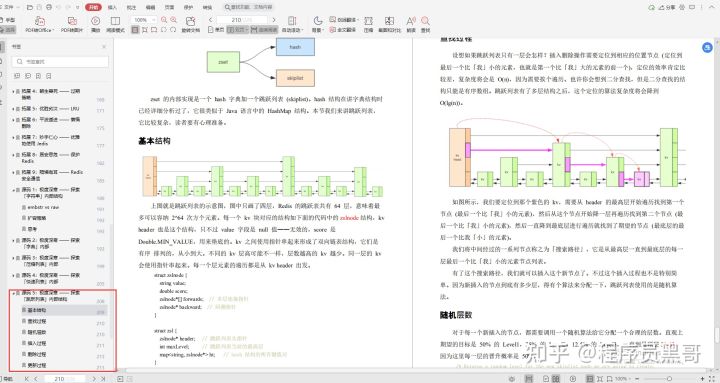
Task: Click full-text translation tool
Action: pyautogui.click(x=343, y=29)
